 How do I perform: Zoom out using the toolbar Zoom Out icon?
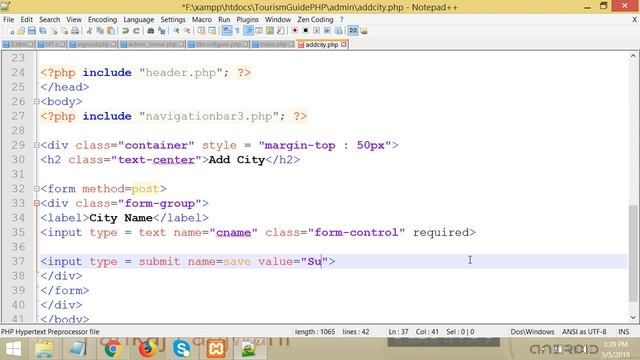tap(187, 31)
